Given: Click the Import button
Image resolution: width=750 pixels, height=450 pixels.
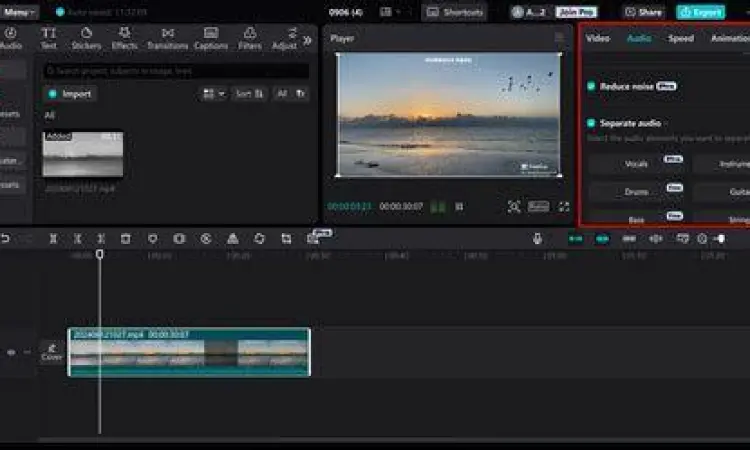Looking at the screenshot, I should click(x=70, y=94).
